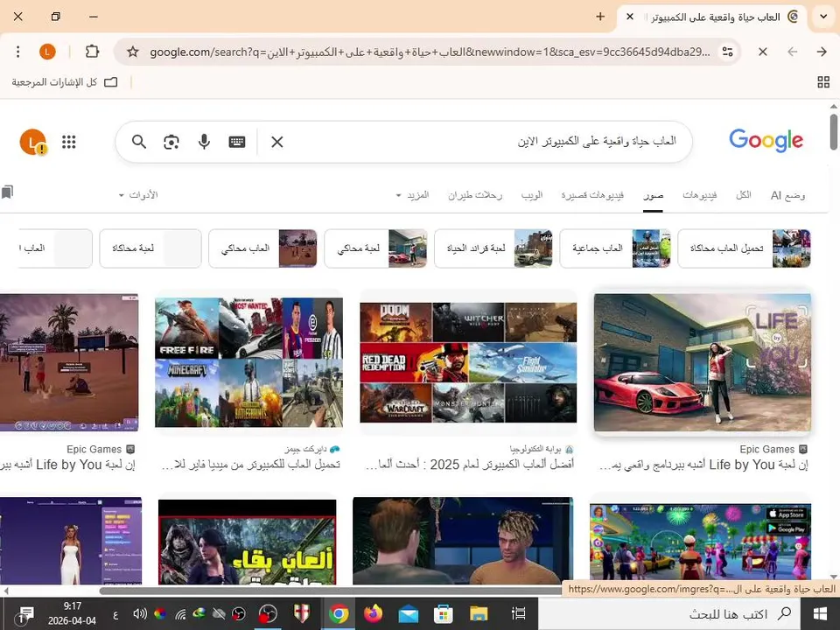Open a new tab with plus button
Viewport: 840px width, 630px height.
(600, 17)
